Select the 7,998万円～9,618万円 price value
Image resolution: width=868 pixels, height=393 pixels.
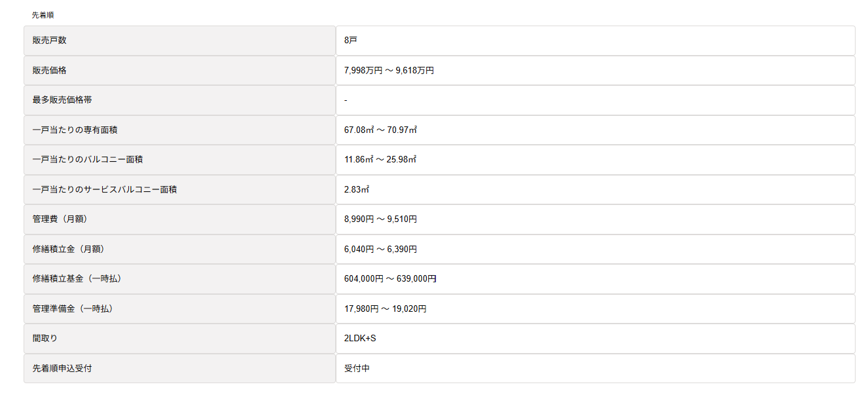[389, 70]
